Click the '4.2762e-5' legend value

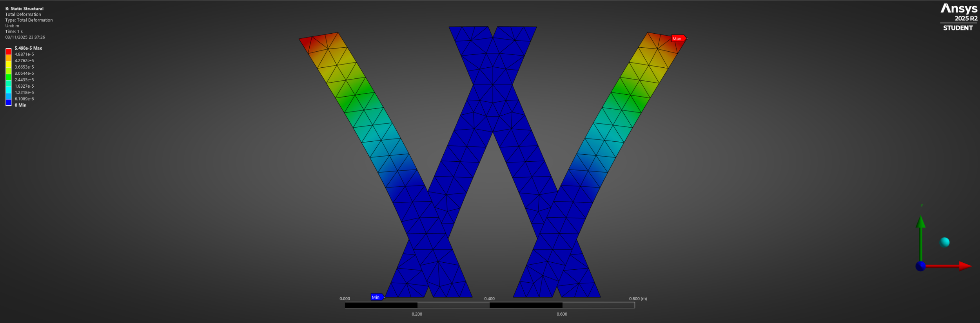coord(24,61)
